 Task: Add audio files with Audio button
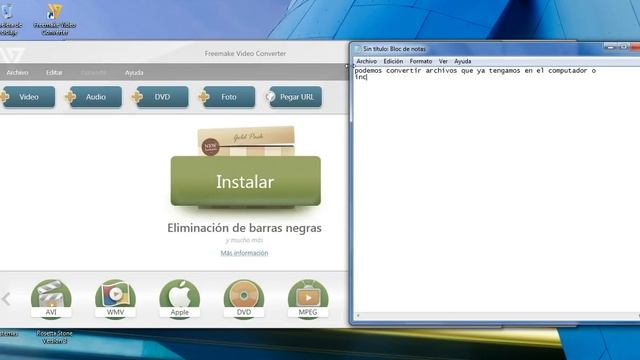(95, 97)
